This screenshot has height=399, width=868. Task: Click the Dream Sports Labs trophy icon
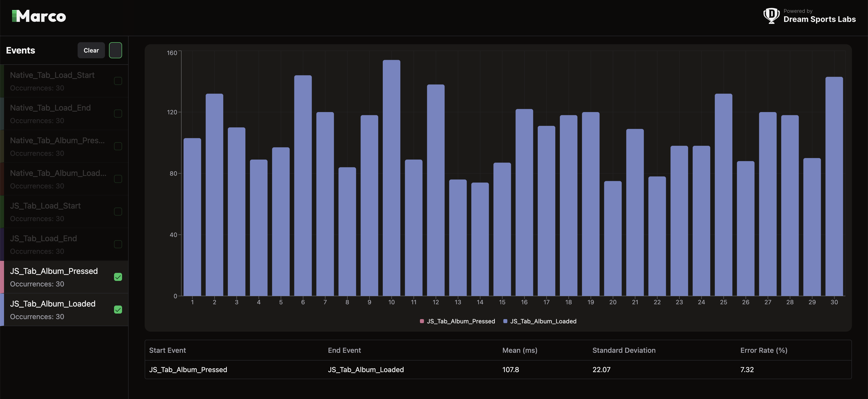click(x=771, y=16)
